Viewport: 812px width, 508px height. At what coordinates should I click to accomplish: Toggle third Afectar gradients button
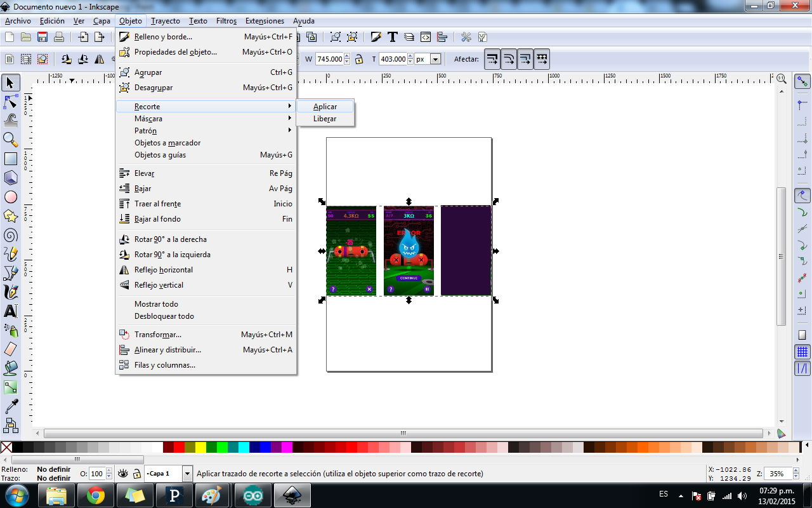coord(525,59)
